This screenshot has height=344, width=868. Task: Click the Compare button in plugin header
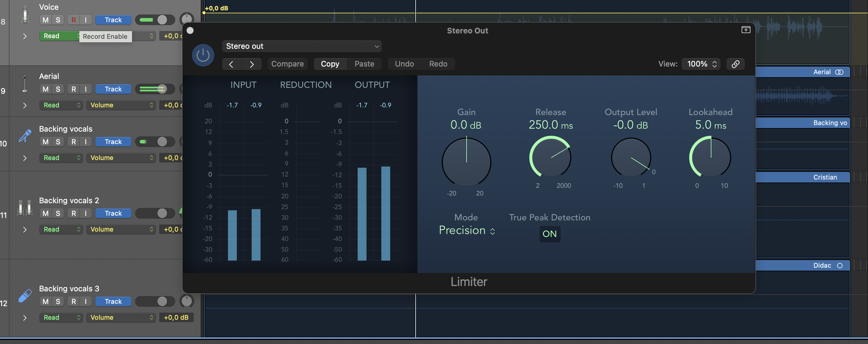tap(287, 64)
